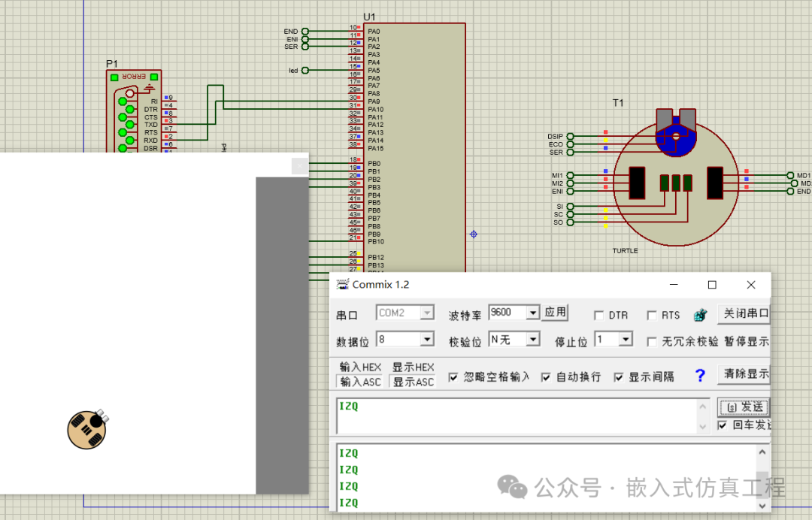Screen dimensions: 812x520
Task: Click the ECO terminal of turtle T1
Action: pos(570,144)
